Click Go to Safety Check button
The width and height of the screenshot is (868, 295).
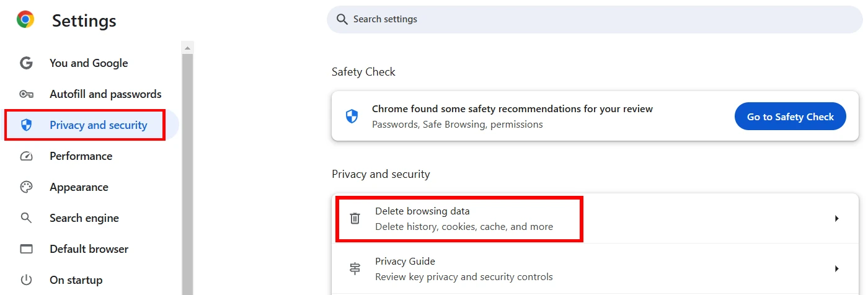tap(790, 117)
